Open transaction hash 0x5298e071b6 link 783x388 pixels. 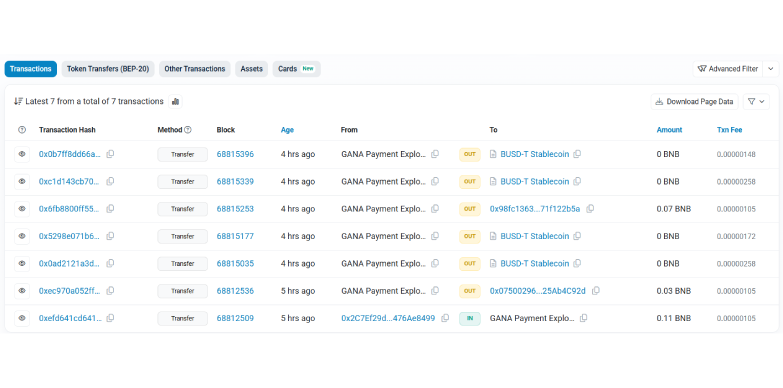(70, 236)
